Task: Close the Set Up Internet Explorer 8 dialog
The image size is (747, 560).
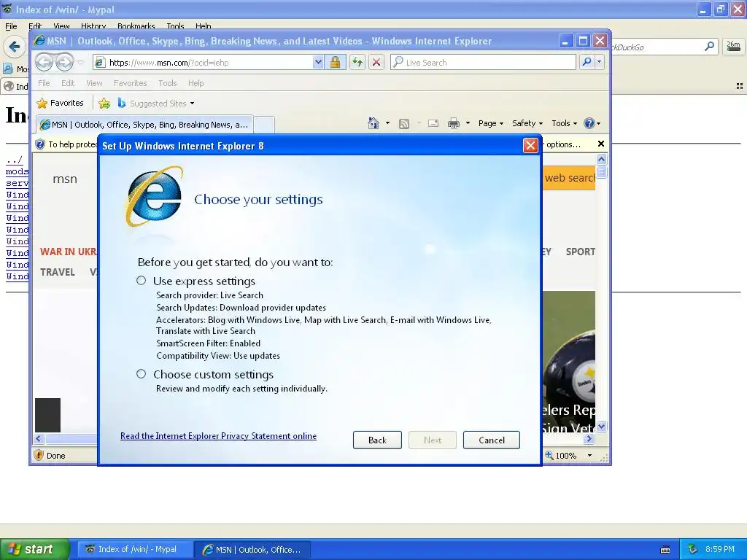Action: (530, 145)
